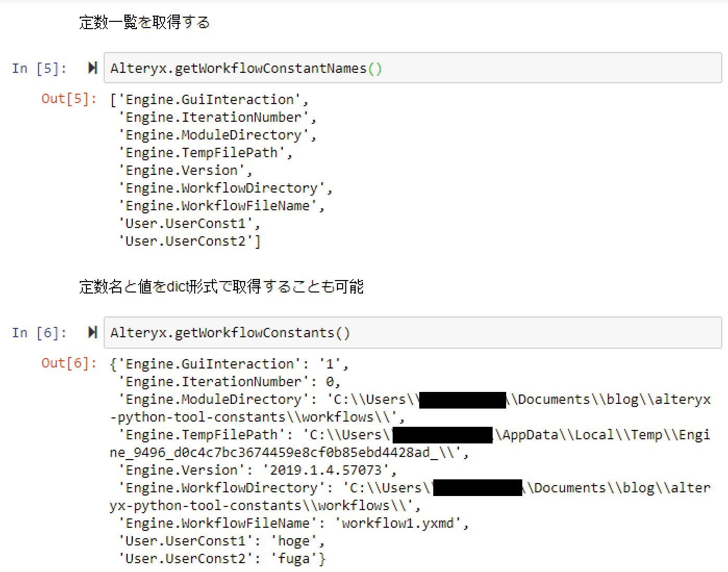Click the redacted username in the ModuleDirectory path
This screenshot has height=572, width=728.
point(462,400)
